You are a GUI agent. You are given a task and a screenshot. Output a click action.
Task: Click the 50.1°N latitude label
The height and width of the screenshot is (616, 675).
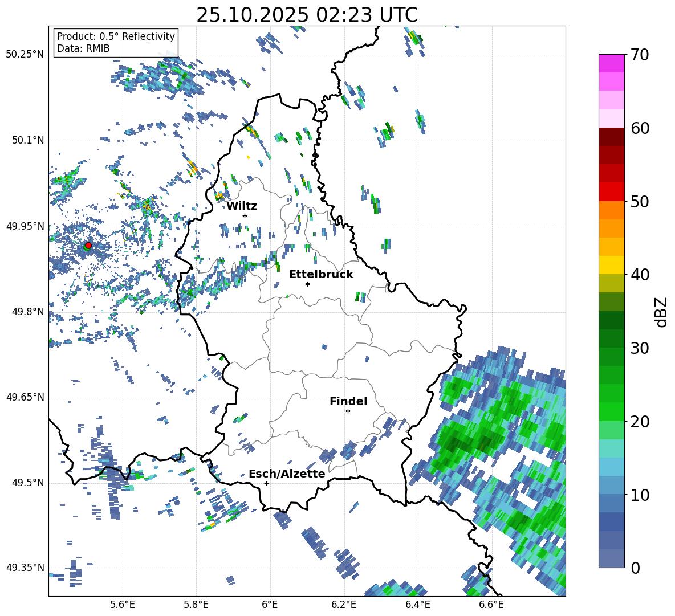point(27,140)
